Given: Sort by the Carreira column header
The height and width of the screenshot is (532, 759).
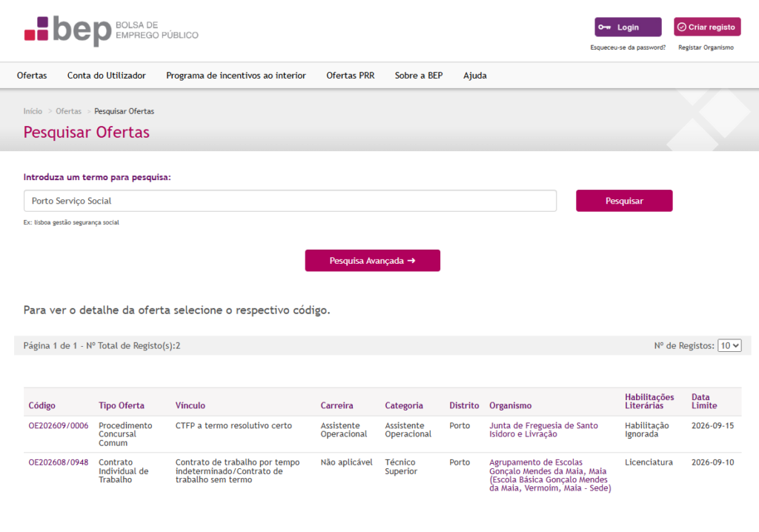Looking at the screenshot, I should click(x=337, y=405).
